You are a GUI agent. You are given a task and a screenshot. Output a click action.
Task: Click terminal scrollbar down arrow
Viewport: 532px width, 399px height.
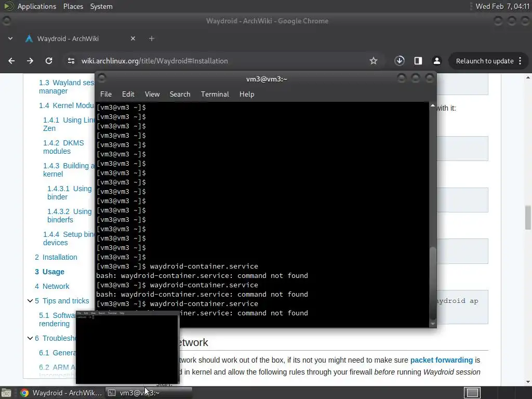(433, 324)
